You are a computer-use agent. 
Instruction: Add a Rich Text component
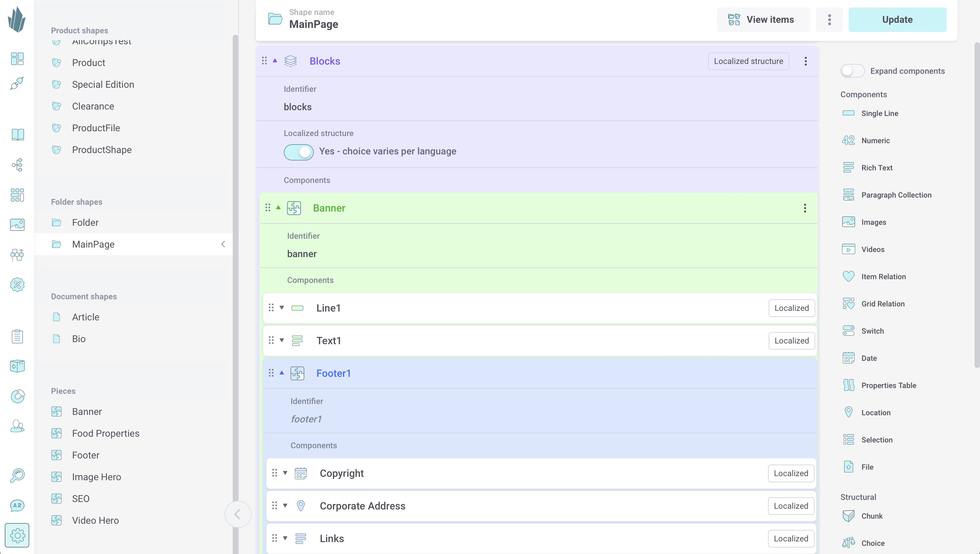coord(867,167)
